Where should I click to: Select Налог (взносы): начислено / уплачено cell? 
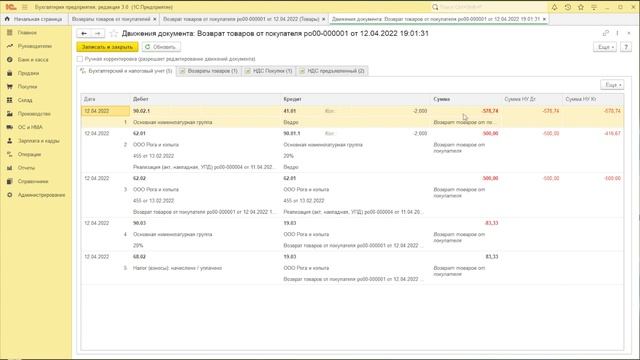[177, 268]
